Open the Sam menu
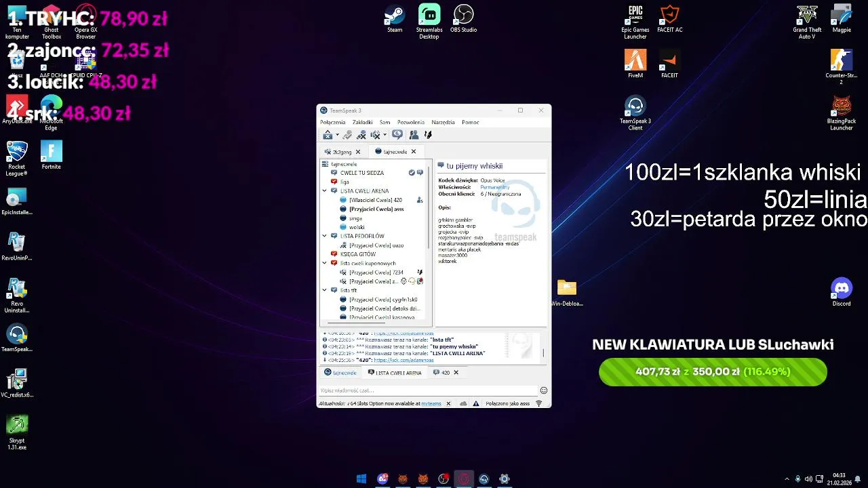Image resolution: width=868 pixels, height=488 pixels. 385,123
